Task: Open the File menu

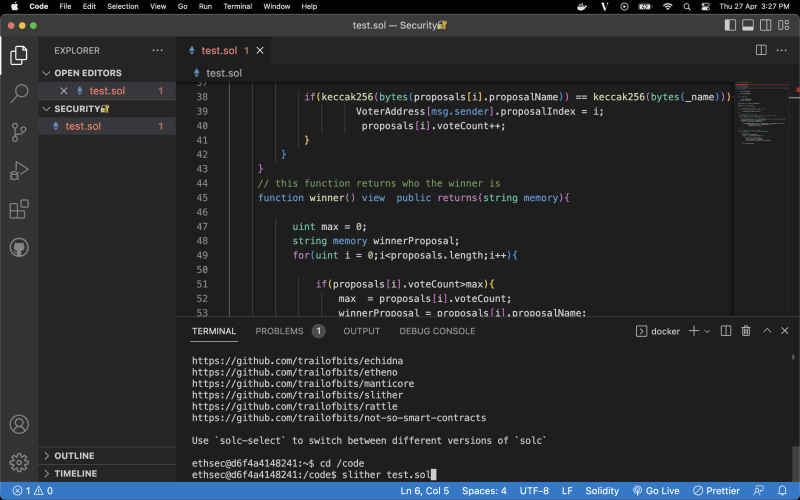Action: pos(65,7)
